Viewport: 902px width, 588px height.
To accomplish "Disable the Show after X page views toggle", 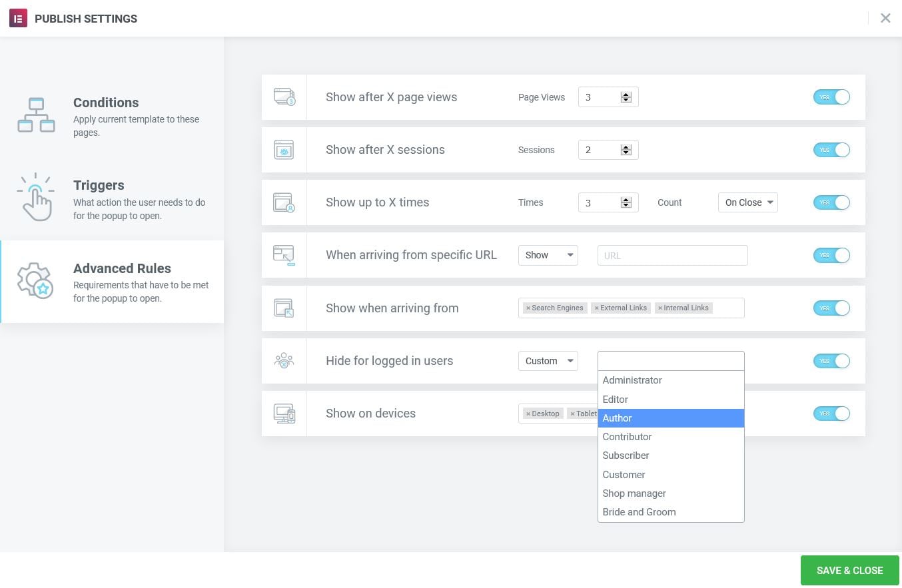I will tap(831, 97).
